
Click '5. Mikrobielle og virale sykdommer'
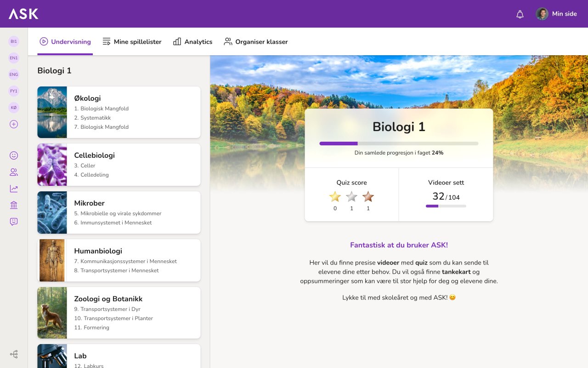coord(118,213)
